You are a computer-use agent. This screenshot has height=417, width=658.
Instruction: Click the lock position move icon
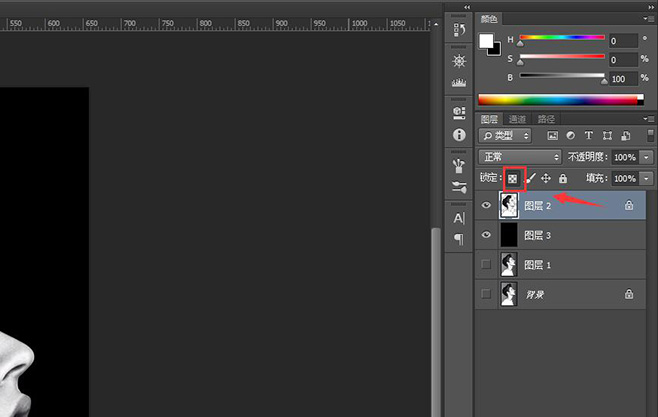546,178
